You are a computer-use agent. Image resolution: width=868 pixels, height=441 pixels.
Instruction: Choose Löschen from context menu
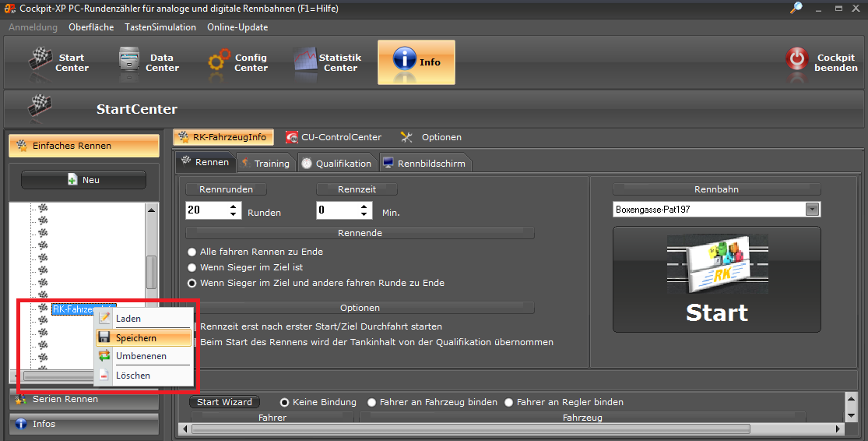click(x=144, y=376)
